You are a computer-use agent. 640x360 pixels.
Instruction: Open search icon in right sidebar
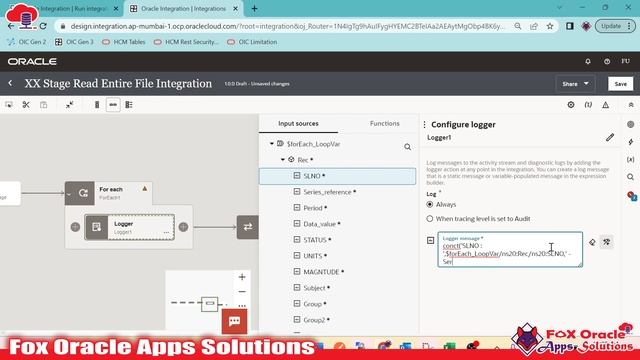pyautogui.click(x=631, y=177)
